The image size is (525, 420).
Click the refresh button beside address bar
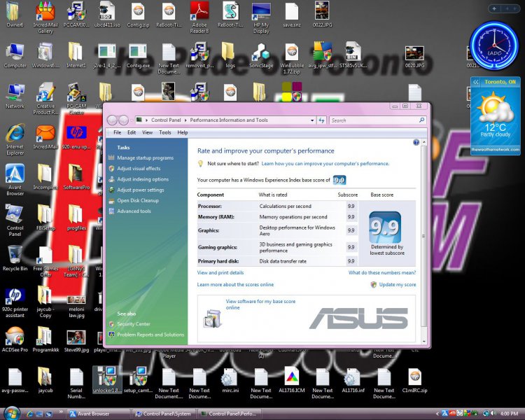point(321,120)
